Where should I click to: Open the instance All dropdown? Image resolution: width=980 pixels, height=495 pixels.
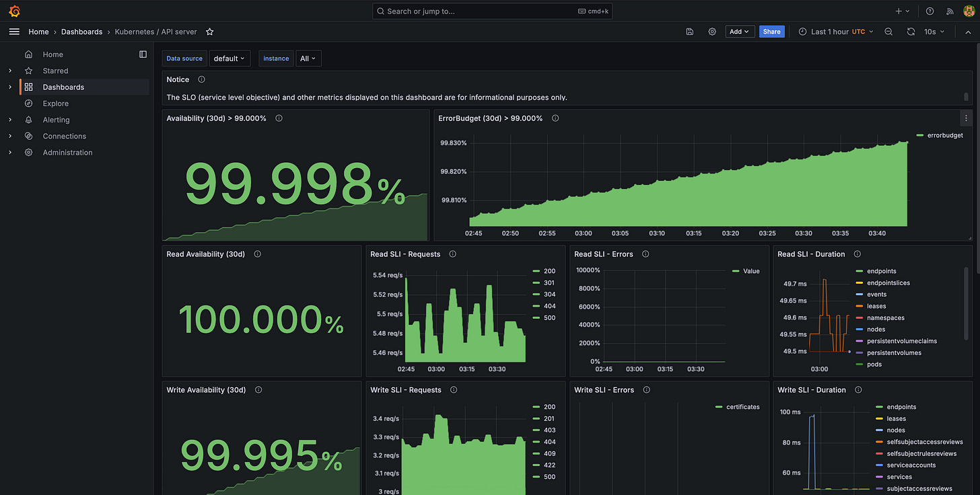coord(308,59)
